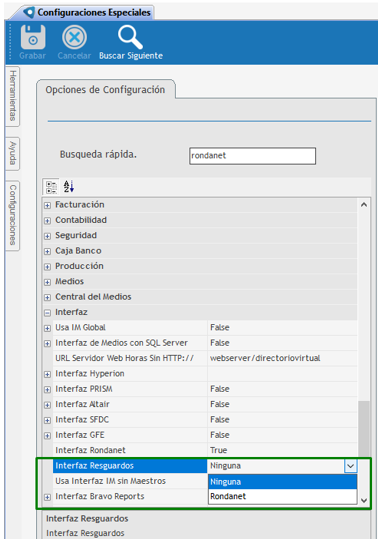Click the False value of Interfaz GFE
The width and height of the screenshot is (378, 539).
click(220, 435)
